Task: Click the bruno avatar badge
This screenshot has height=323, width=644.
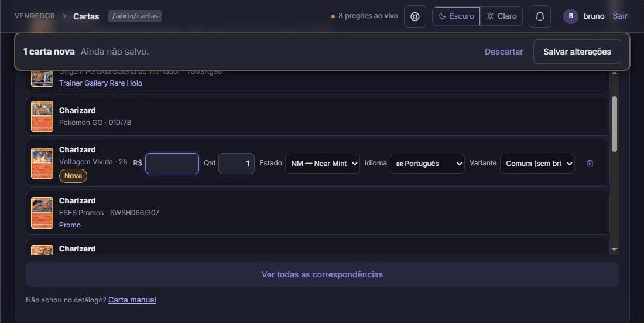Action: point(570,16)
